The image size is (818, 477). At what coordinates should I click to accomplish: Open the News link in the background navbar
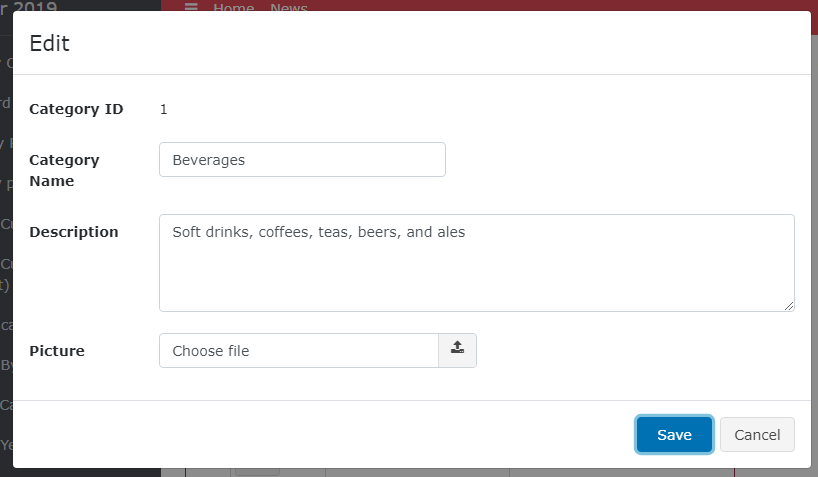click(x=289, y=8)
